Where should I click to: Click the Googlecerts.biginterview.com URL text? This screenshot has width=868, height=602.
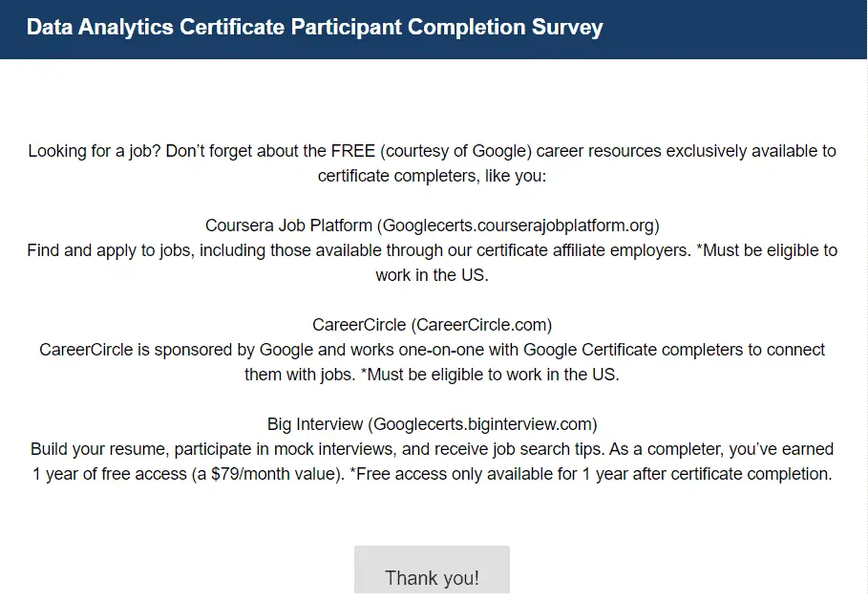[x=483, y=424]
